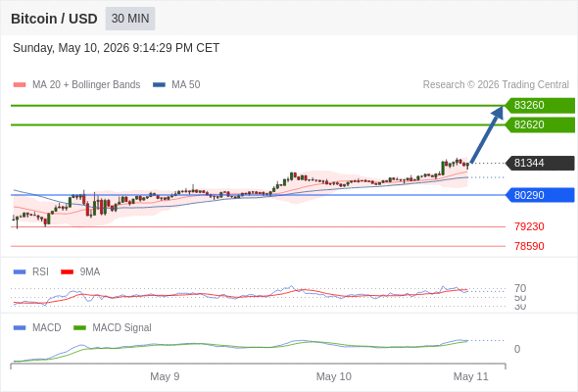Click the red 78590 support label
578x392 pixels.
pyautogui.click(x=529, y=246)
